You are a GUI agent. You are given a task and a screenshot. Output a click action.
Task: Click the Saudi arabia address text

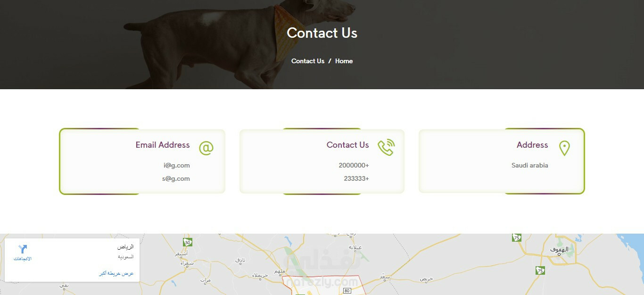pyautogui.click(x=530, y=165)
